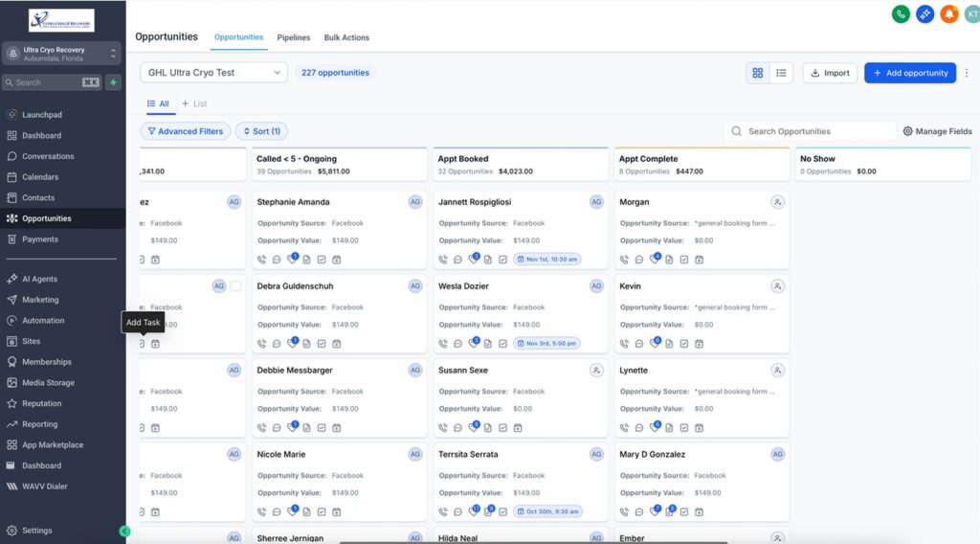The image size is (980, 544).
Task: Open Advanced Filters
Action: coord(186,131)
